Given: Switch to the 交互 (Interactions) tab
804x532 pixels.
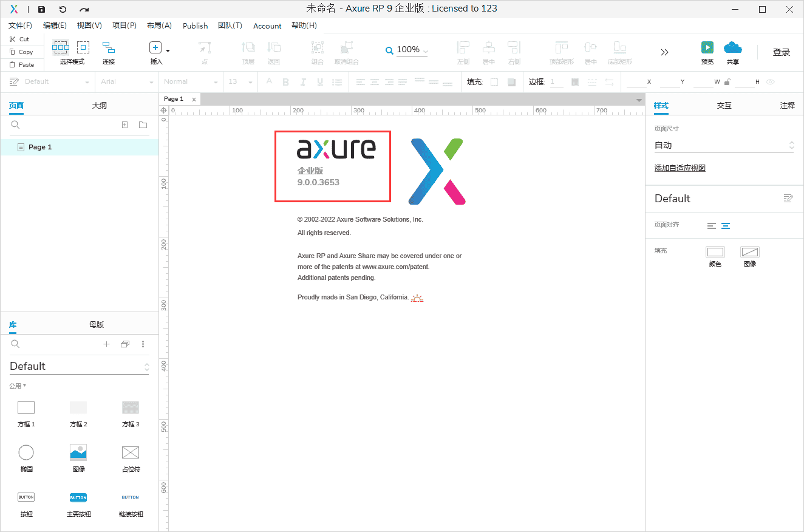Looking at the screenshot, I should [724, 106].
